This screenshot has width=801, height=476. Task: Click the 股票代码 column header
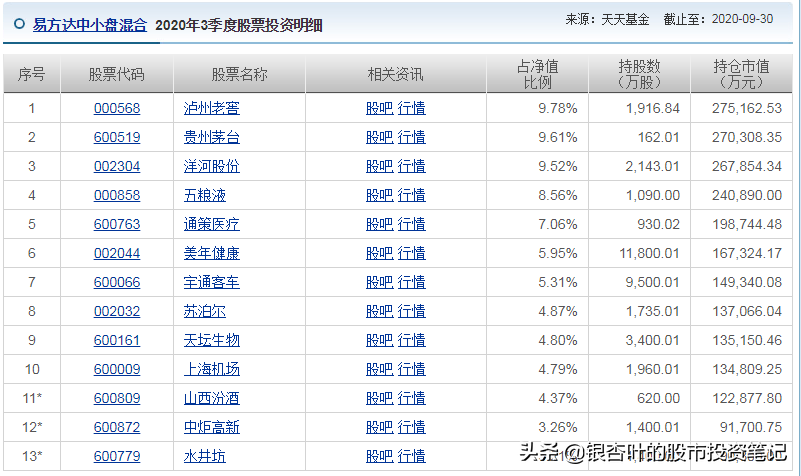pyautogui.click(x=116, y=75)
